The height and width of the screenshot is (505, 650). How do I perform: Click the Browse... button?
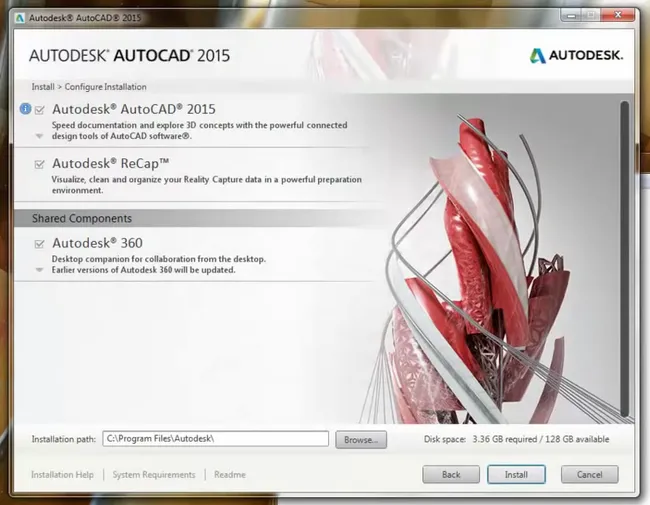(361, 439)
